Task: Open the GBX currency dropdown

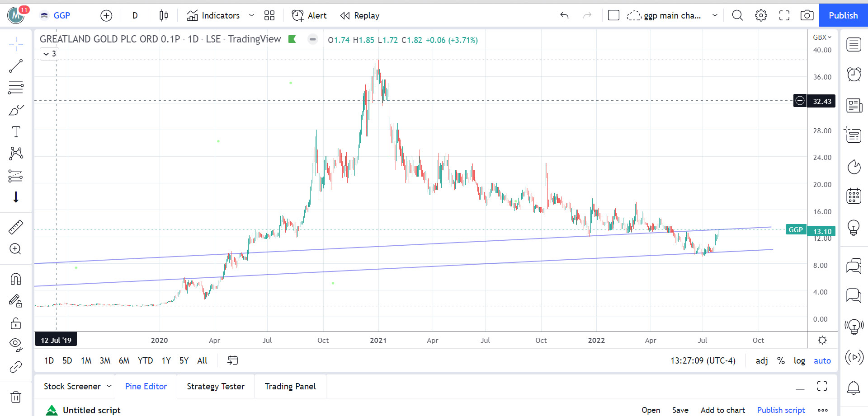Action: (822, 37)
